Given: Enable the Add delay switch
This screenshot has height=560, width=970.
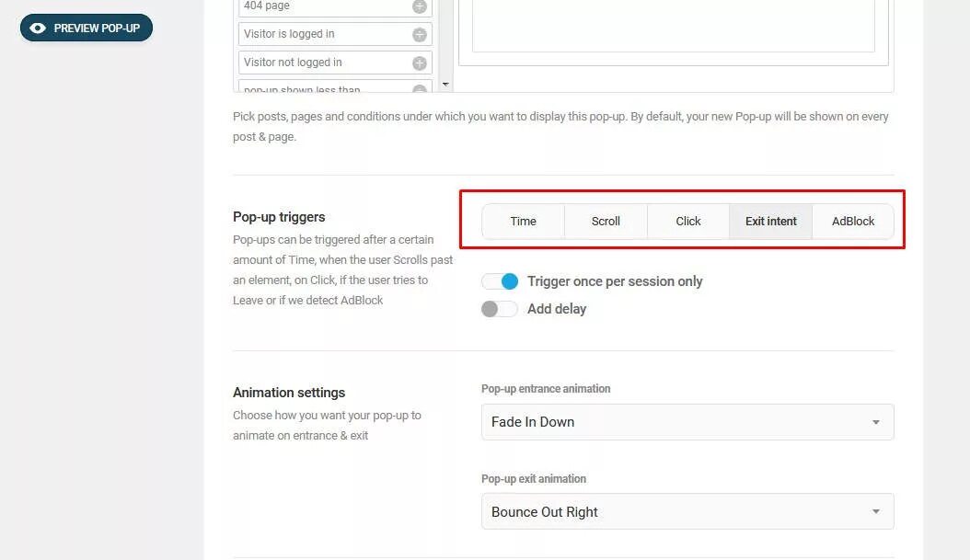Looking at the screenshot, I should [x=499, y=309].
